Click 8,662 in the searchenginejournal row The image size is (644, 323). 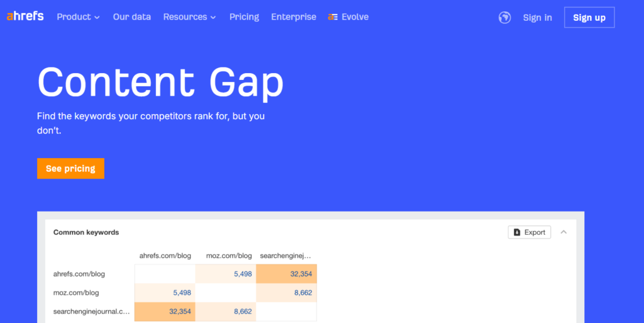point(243,312)
